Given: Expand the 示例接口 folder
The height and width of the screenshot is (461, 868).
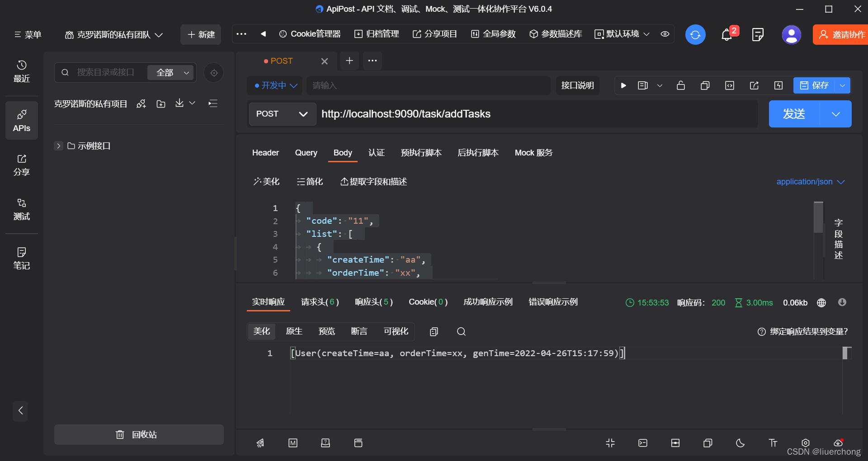Looking at the screenshot, I should 59,146.
